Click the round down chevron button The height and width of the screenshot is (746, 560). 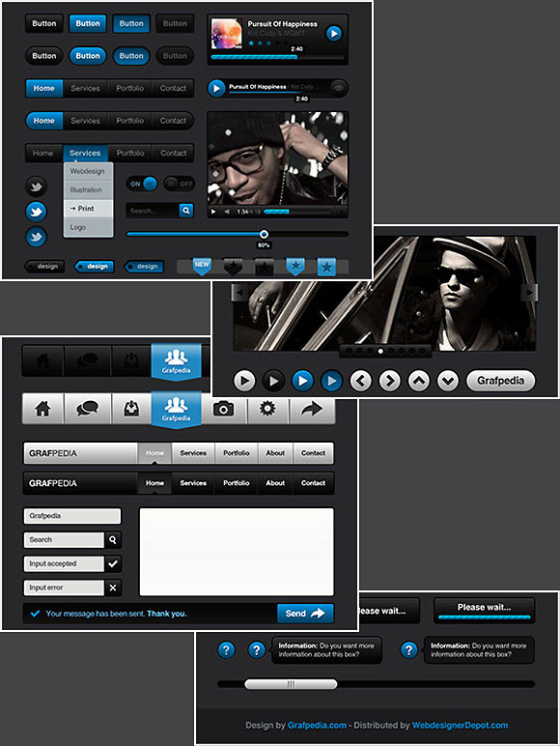[x=448, y=381]
